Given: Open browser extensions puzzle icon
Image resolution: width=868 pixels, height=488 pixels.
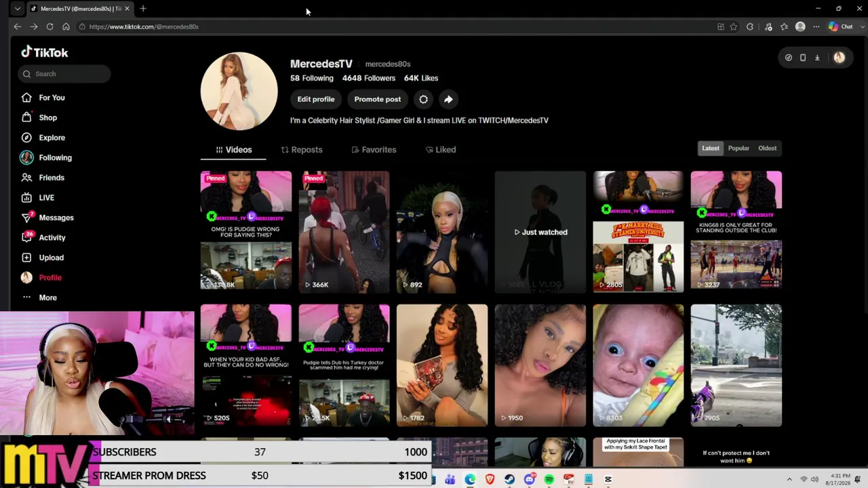Looking at the screenshot, I should click(x=750, y=26).
